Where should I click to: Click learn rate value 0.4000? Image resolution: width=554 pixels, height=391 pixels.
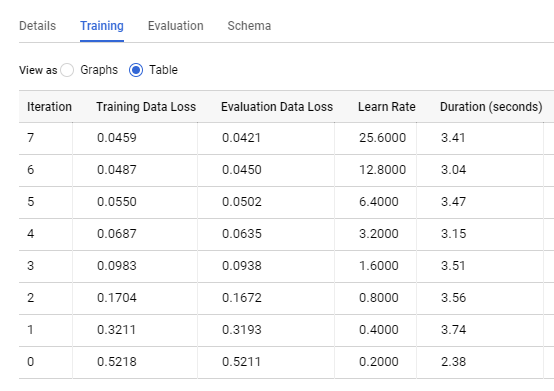[379, 330]
